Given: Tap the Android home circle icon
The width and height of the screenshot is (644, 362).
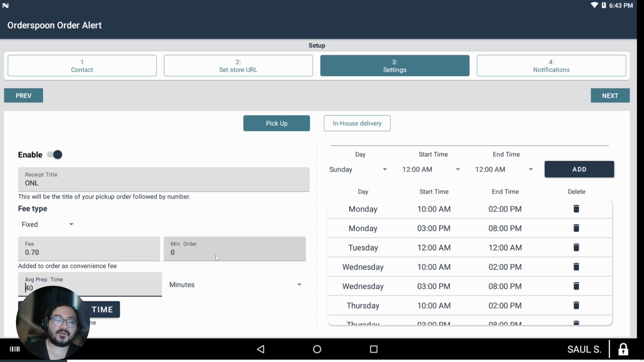Looking at the screenshot, I should pos(317,349).
